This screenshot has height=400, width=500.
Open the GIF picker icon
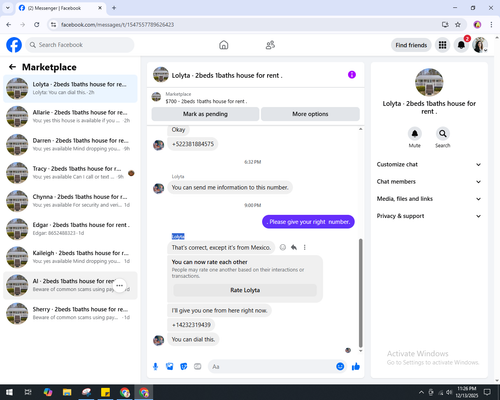198,367
